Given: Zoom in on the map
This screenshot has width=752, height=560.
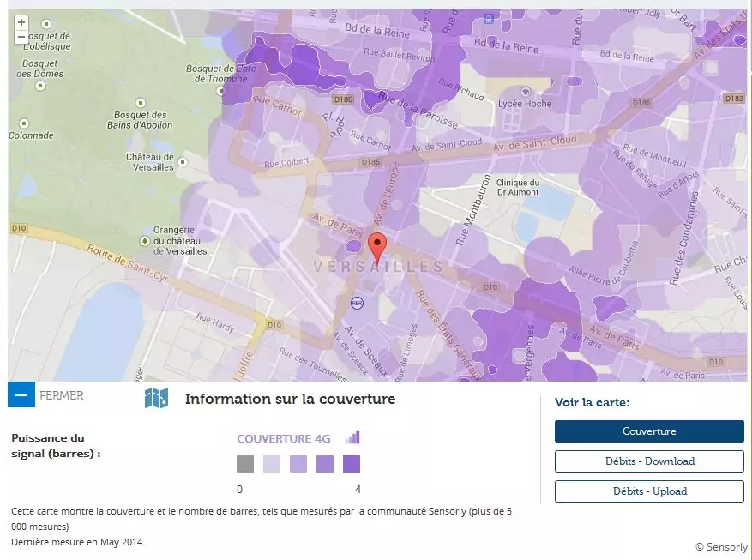Looking at the screenshot, I should click(x=21, y=22).
